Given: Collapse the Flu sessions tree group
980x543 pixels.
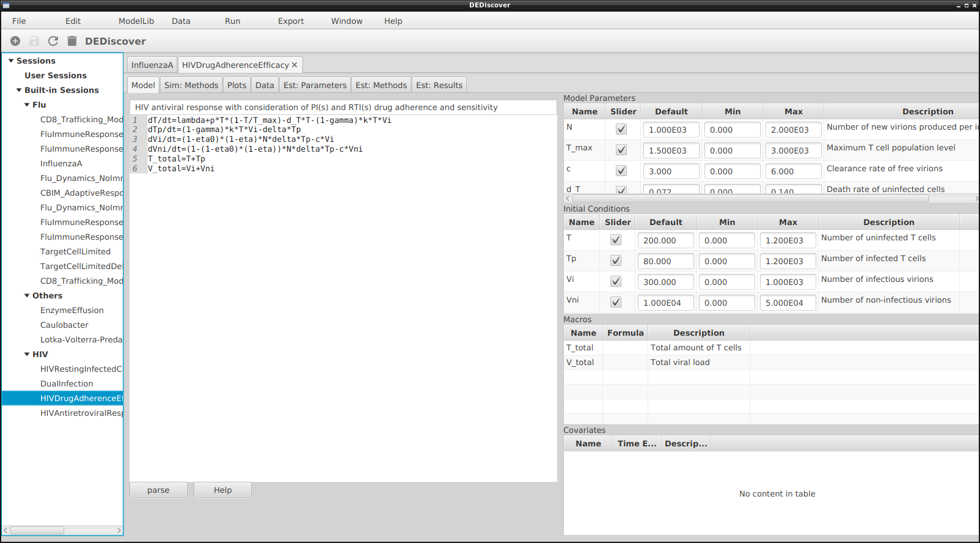Looking at the screenshot, I should [27, 105].
